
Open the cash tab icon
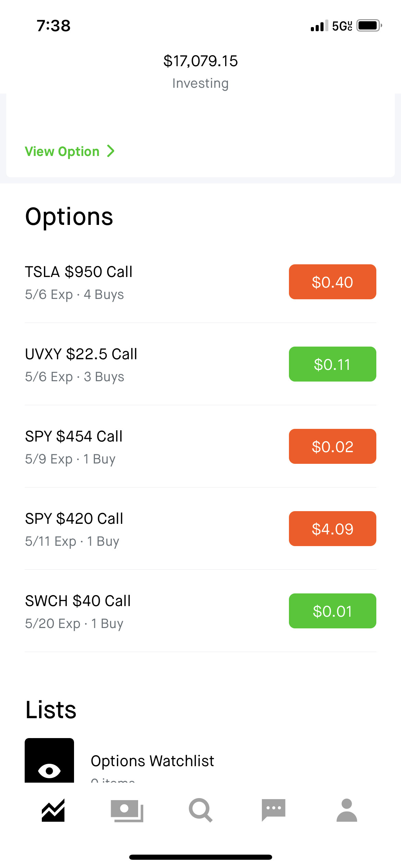click(x=127, y=811)
